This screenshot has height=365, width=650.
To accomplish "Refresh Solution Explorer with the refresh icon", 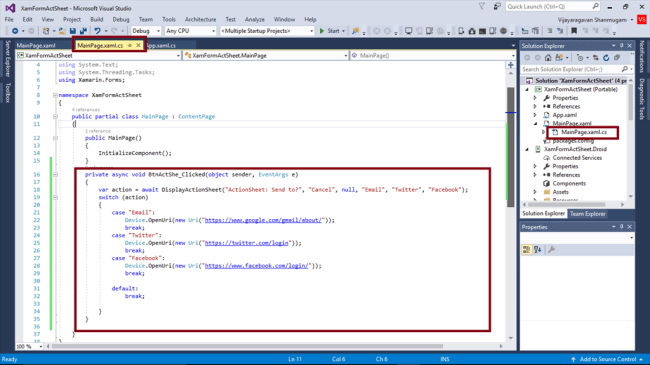I will point(606,58).
